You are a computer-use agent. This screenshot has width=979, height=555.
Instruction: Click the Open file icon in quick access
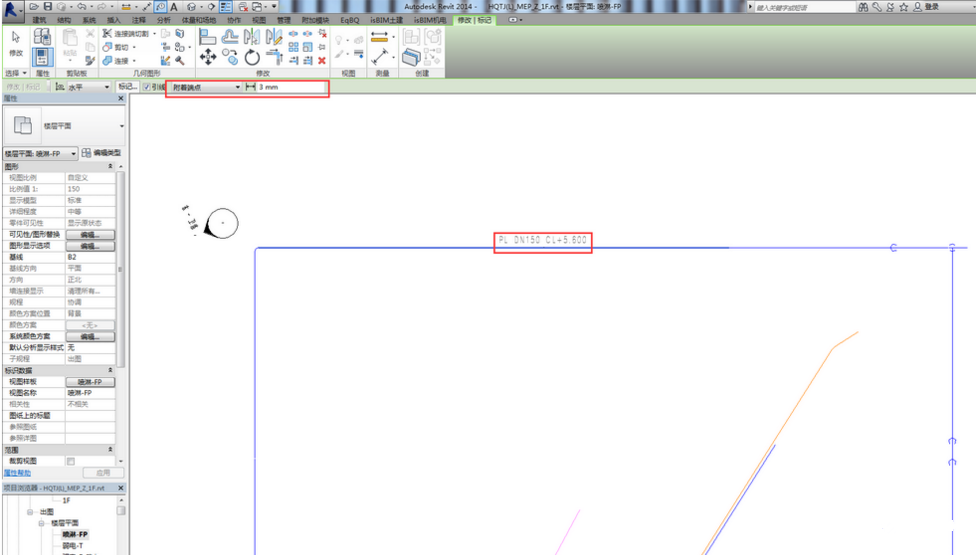tap(34, 6)
